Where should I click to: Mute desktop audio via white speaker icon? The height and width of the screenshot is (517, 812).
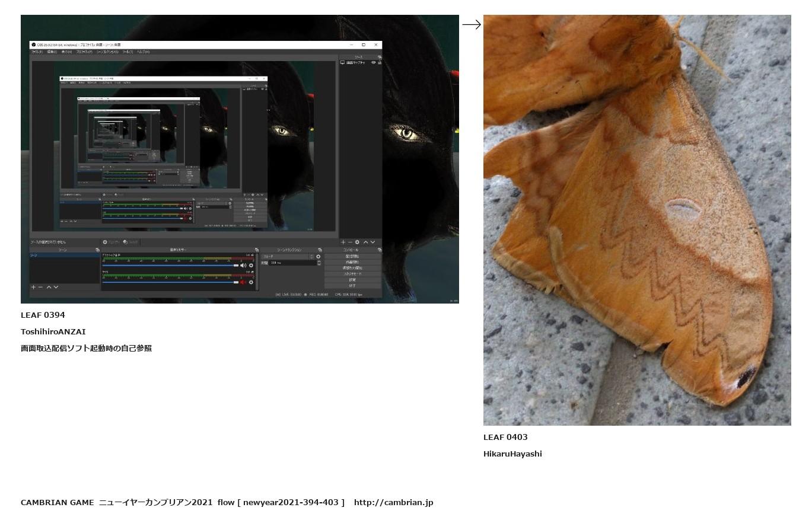(243, 266)
